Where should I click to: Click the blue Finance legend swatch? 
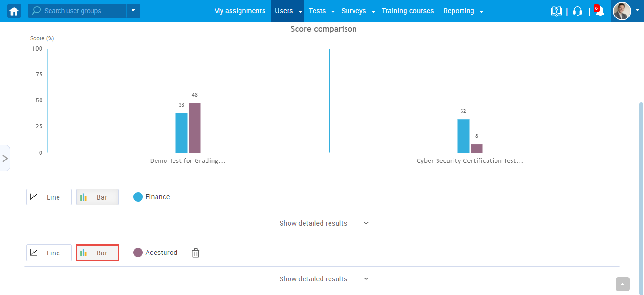click(138, 197)
